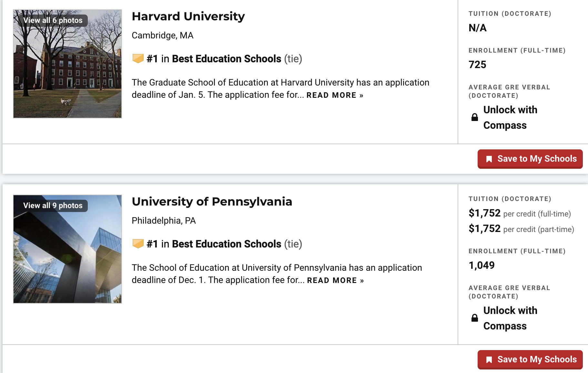The image size is (588, 373).
Task: Click the lock icon in Pennsylvania's GRE section
Action: pos(475,318)
